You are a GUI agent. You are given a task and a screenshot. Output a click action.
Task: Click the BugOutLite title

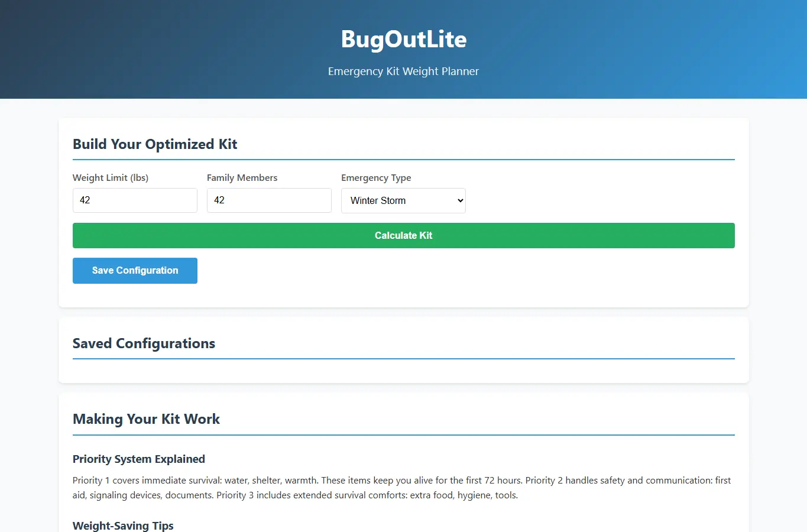pyautogui.click(x=404, y=39)
